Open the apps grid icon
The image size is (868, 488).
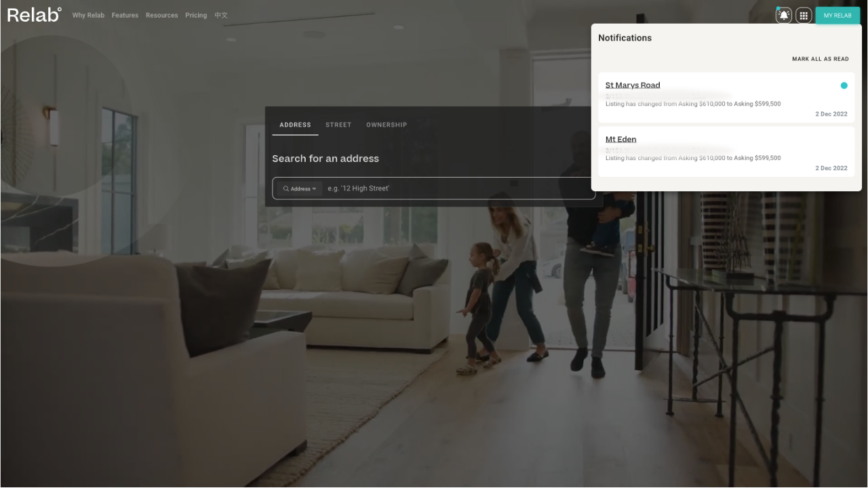[x=804, y=15]
